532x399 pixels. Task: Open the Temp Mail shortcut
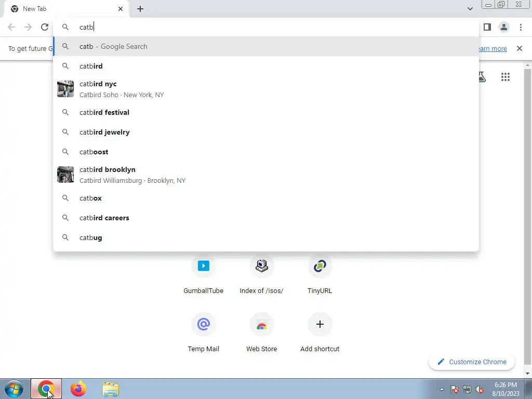coord(203,332)
